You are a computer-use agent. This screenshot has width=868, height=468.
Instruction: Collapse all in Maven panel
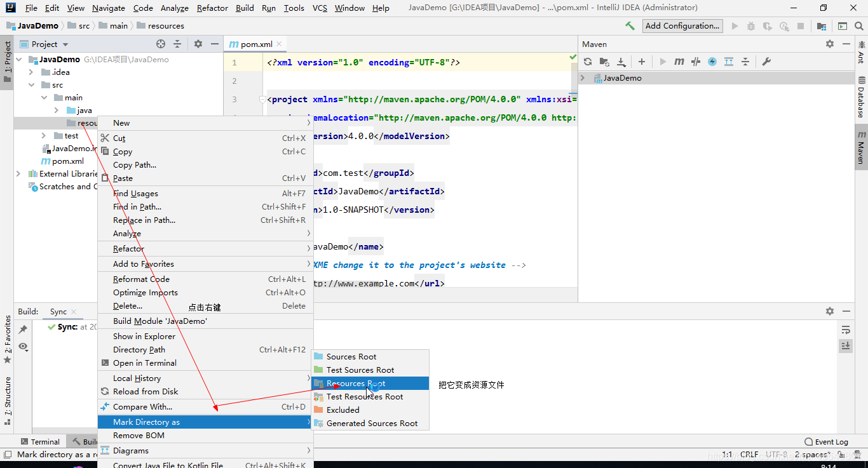[745, 62]
